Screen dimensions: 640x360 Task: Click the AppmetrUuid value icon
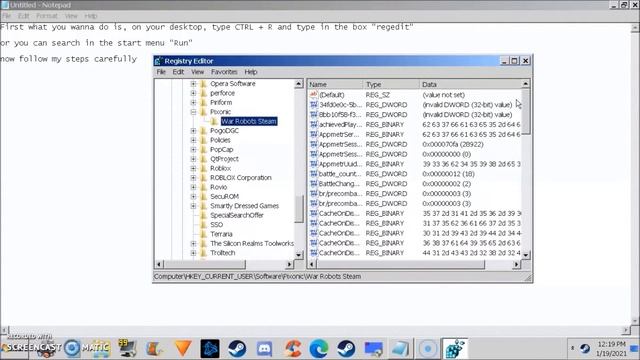click(x=313, y=164)
